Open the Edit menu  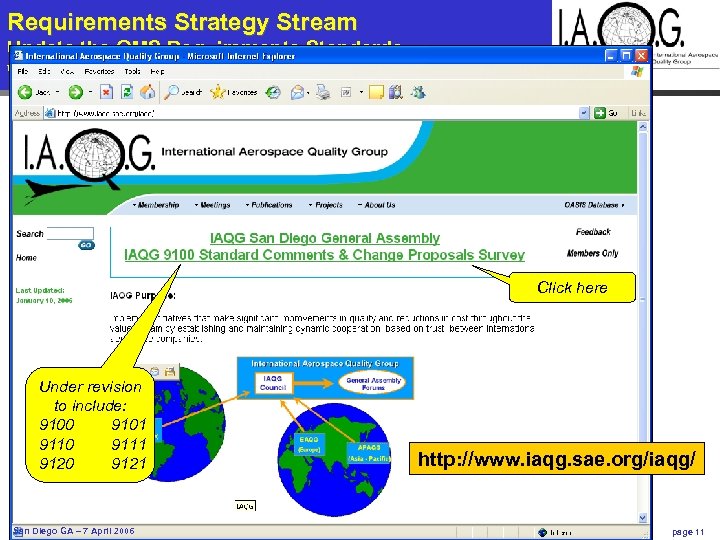(x=44, y=71)
